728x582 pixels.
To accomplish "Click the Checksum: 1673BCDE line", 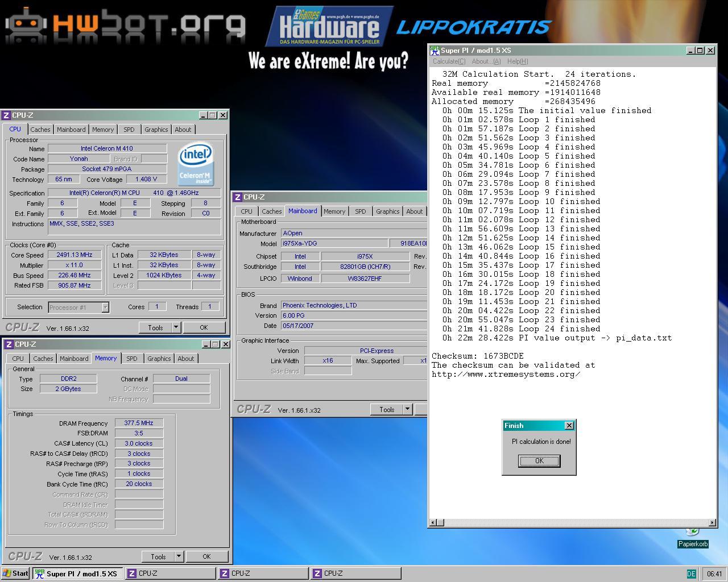I will (477, 356).
